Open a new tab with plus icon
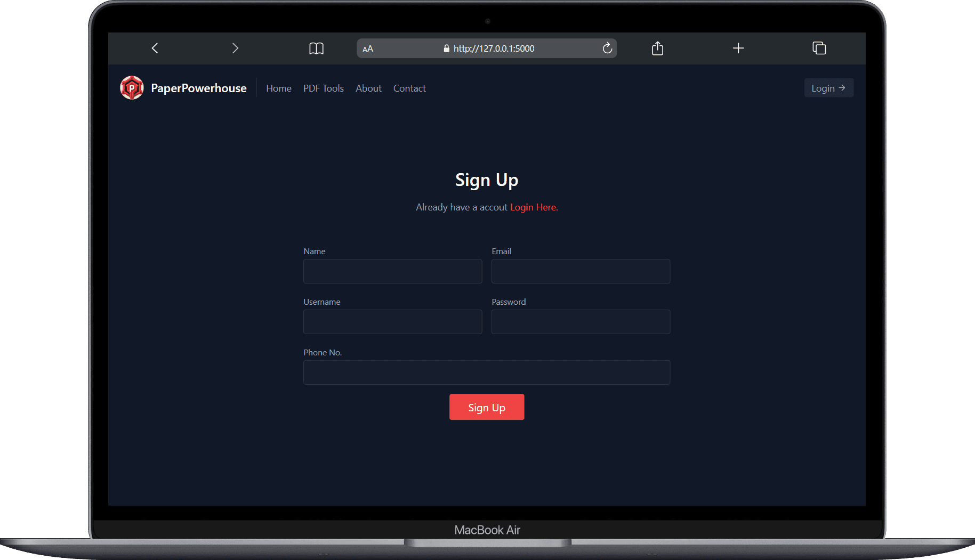Viewport: 975px width, 560px height. (x=738, y=48)
